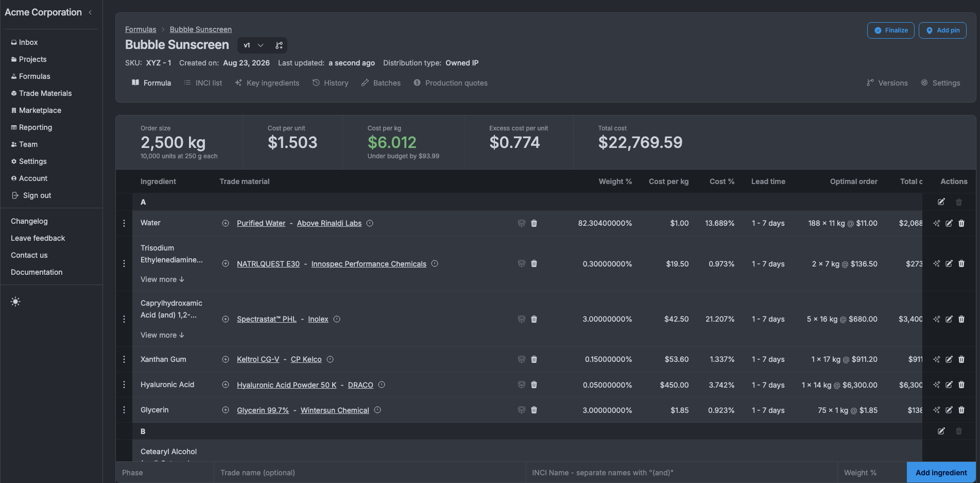This screenshot has height=483, width=980.
Task: Open the NATRLQUEST E30 link
Action: (x=268, y=264)
